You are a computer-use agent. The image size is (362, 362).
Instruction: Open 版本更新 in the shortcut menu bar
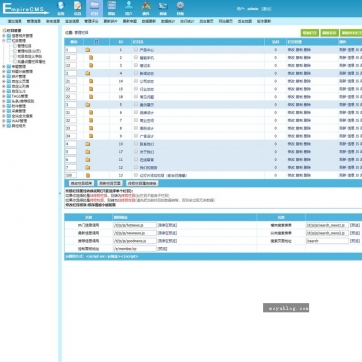click(264, 21)
